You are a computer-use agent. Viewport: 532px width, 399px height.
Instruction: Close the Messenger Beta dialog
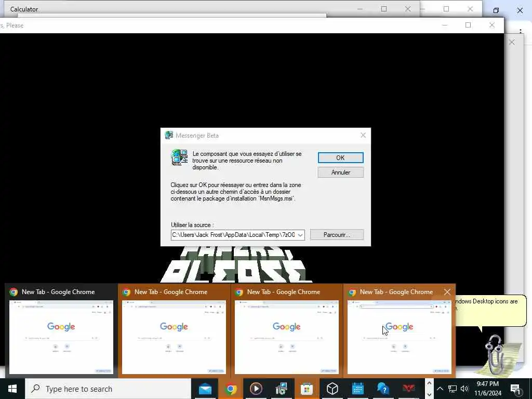(363, 136)
